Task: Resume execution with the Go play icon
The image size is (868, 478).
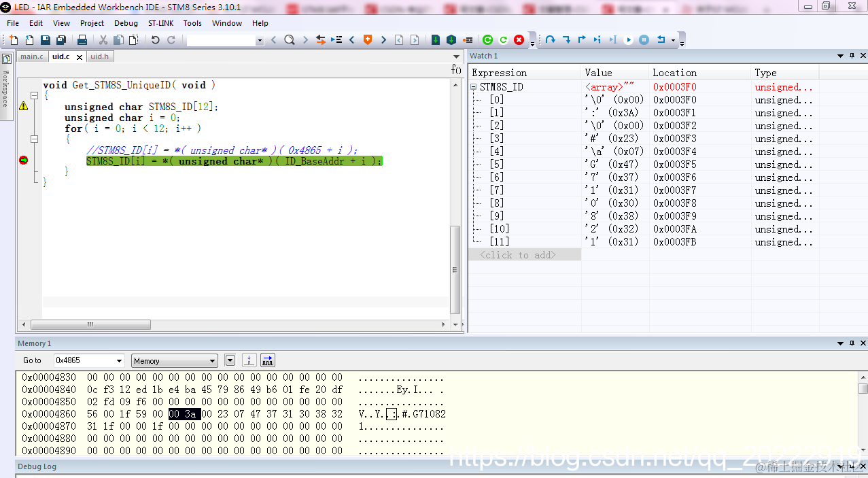Action: coord(628,40)
